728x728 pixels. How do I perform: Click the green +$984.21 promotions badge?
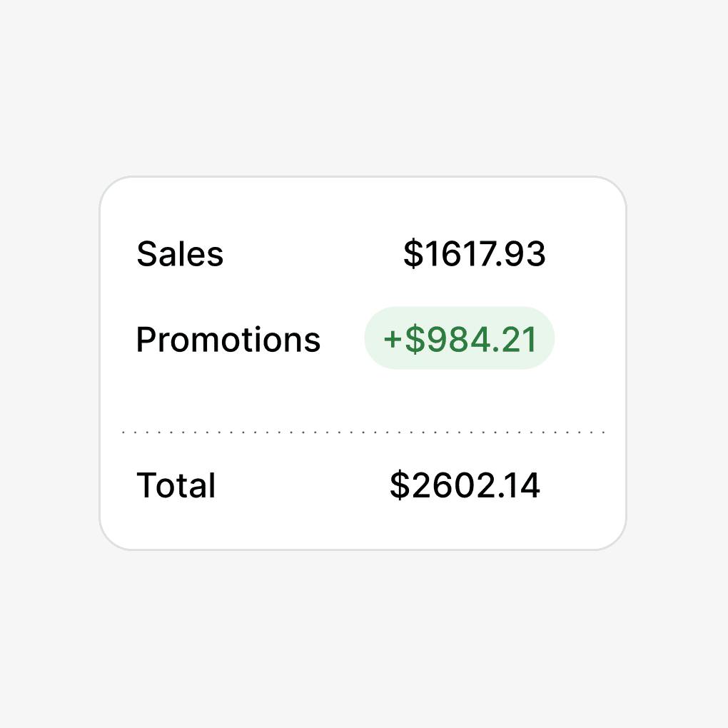pos(460,338)
